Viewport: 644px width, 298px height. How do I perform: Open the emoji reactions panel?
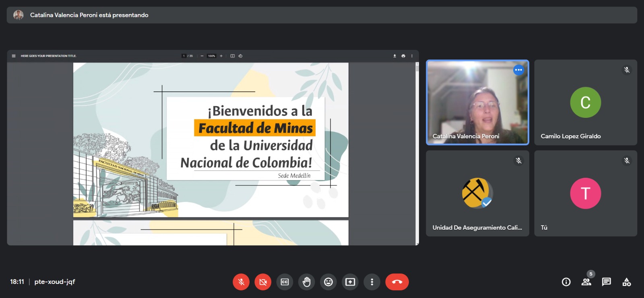click(x=328, y=282)
